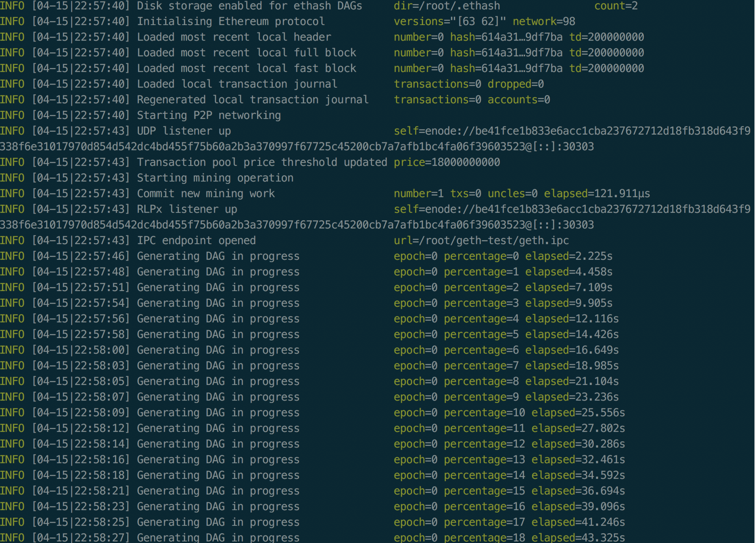Click the 'Starting P2P networking' message
Image resolution: width=756 pixels, height=543 pixels.
209,115
